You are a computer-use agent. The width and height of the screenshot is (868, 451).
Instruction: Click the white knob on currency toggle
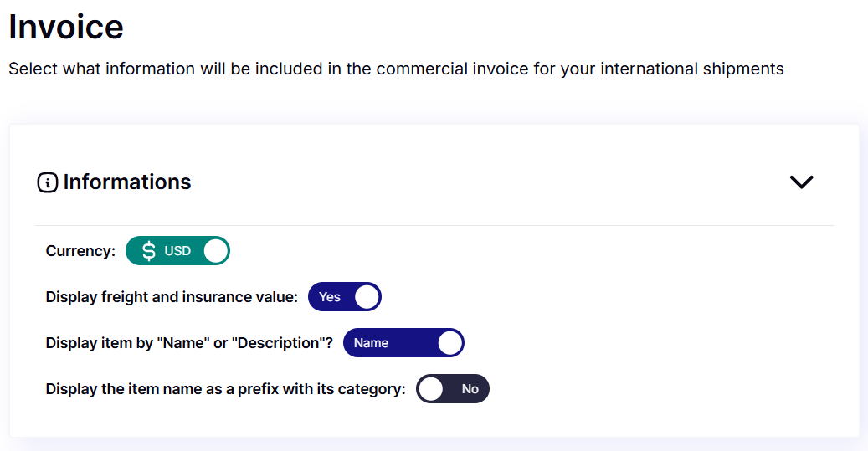215,251
